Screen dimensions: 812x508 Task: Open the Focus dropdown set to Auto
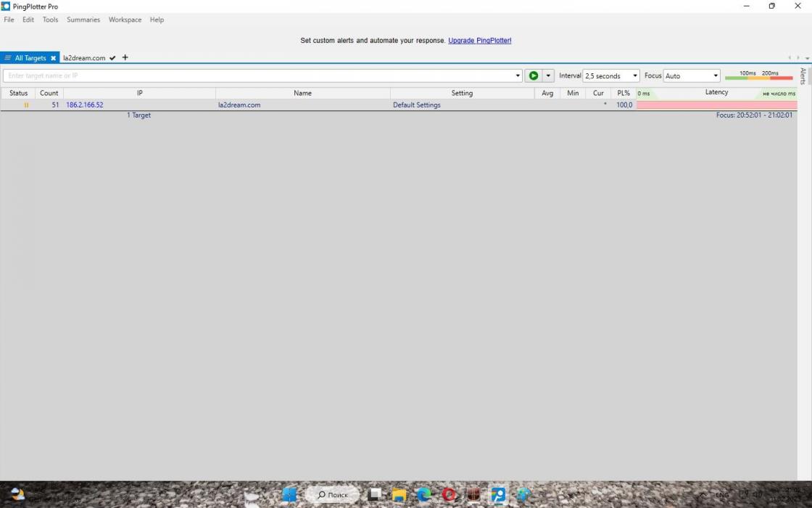(x=692, y=75)
